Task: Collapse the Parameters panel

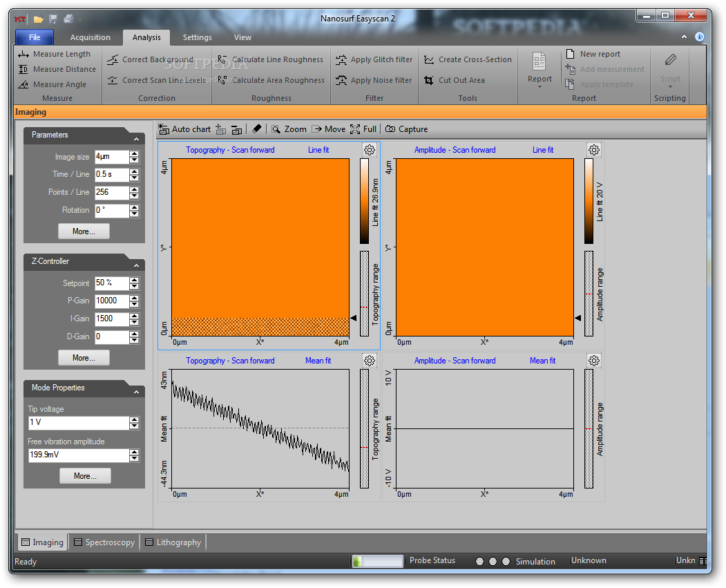Action: [136, 140]
